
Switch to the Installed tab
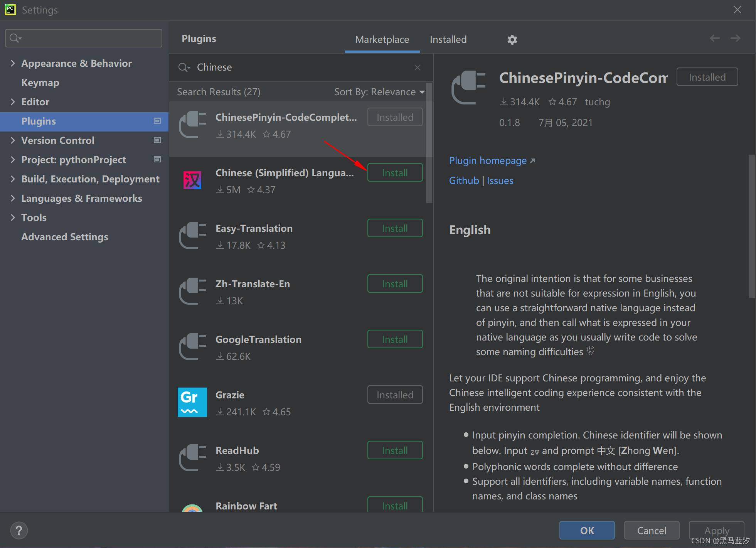448,39
